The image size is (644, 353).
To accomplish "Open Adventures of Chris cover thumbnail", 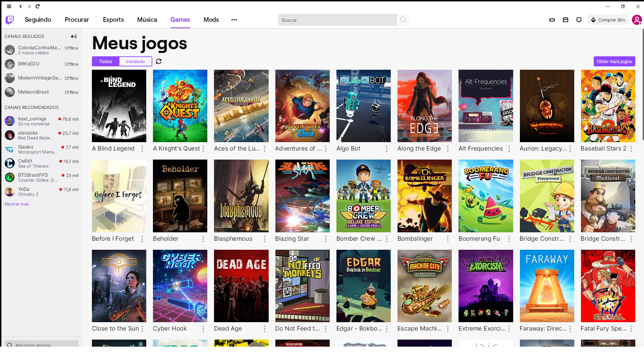I will pyautogui.click(x=302, y=106).
